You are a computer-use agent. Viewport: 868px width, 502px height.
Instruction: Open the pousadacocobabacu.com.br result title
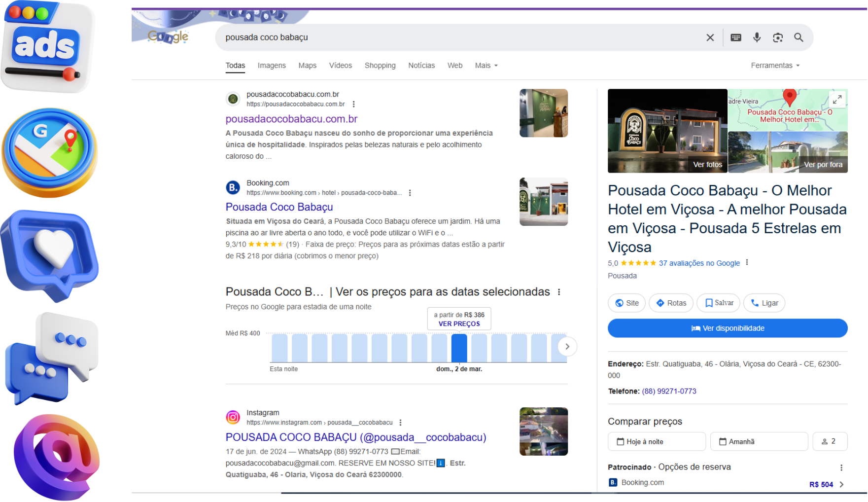point(291,119)
